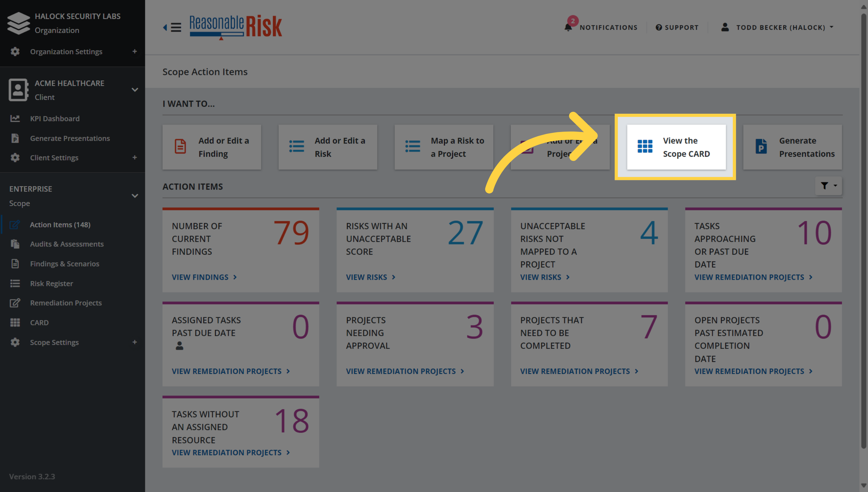
Task: Click the Remediation Projects pencil icon
Action: pyautogui.click(x=15, y=303)
